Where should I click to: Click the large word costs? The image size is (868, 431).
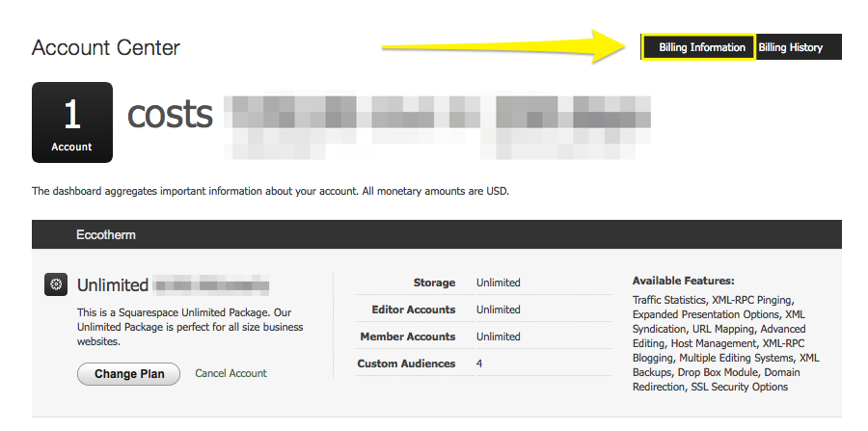point(171,115)
